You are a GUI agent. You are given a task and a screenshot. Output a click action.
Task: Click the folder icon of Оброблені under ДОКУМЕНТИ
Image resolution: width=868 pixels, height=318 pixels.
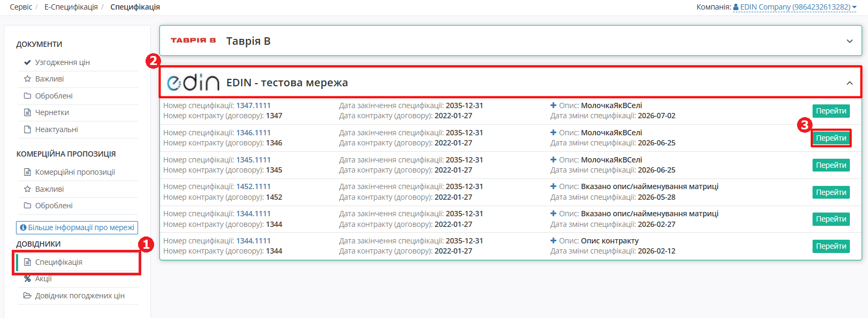(x=27, y=96)
